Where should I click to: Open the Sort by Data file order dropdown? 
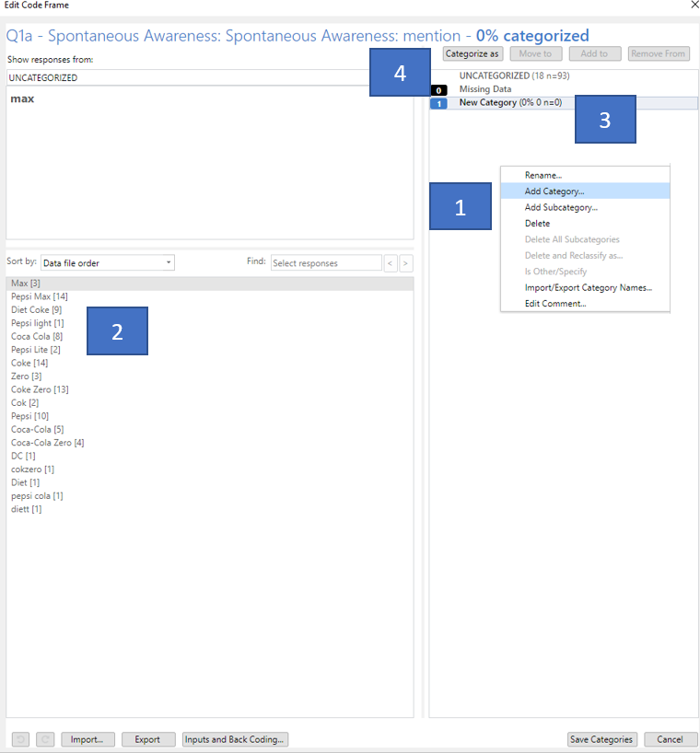[108, 262]
